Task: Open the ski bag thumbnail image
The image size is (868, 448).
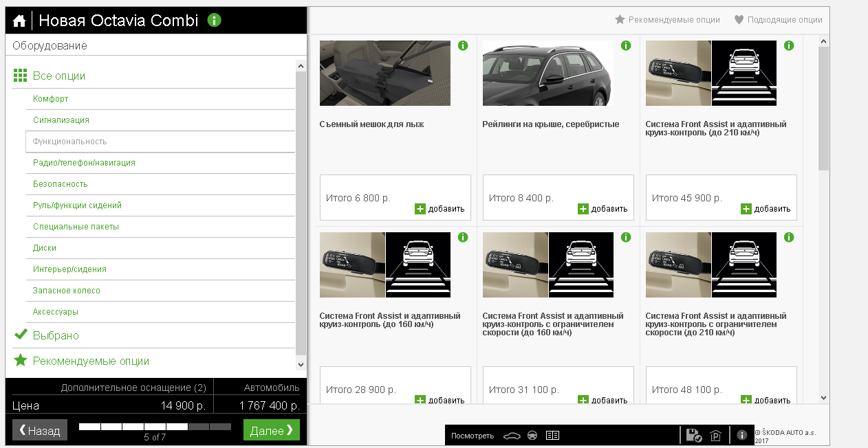Action: pos(385,73)
